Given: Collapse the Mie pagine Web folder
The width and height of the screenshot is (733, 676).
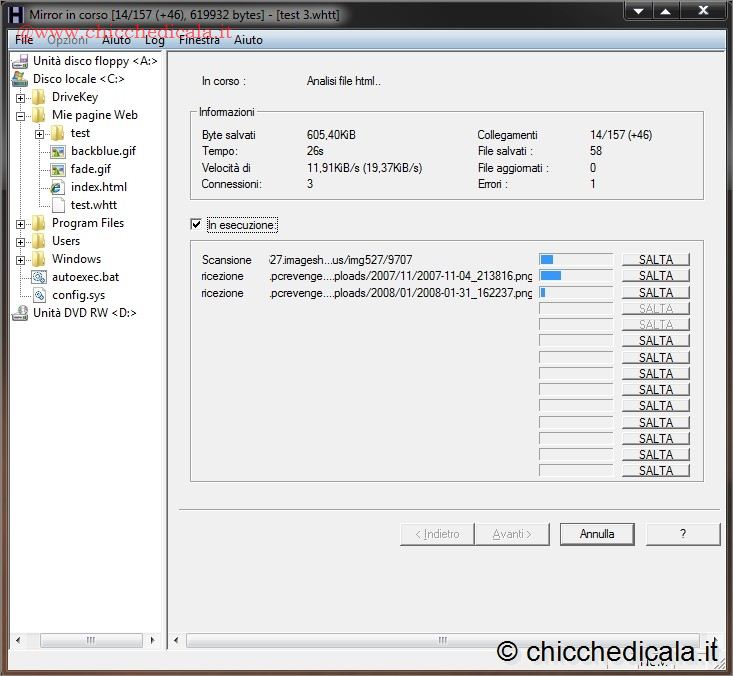Looking at the screenshot, I should click(20, 115).
